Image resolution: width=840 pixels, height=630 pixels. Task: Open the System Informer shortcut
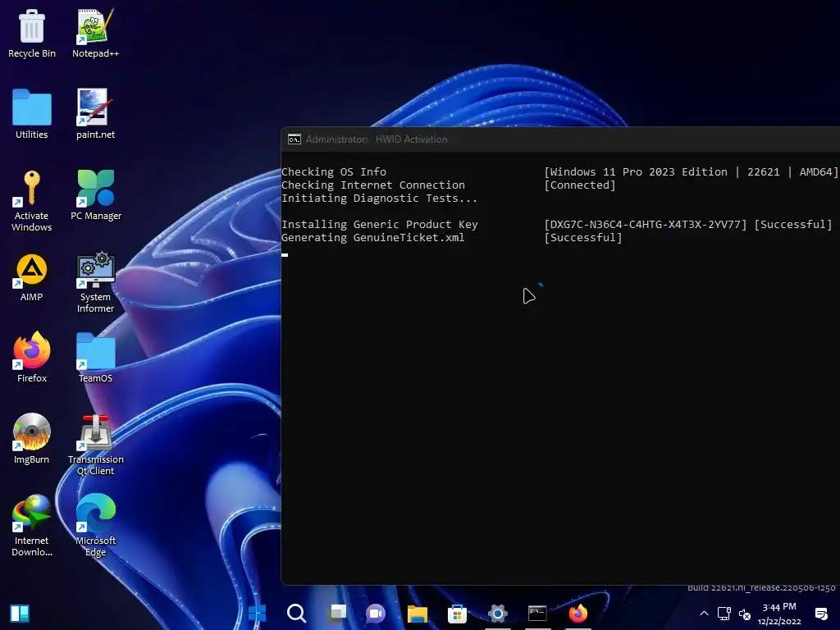click(x=95, y=282)
